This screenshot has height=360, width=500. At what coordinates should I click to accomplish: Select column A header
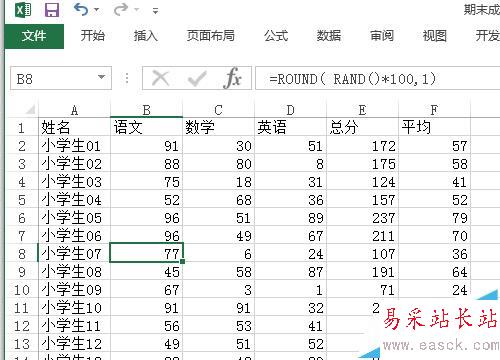coord(74,110)
